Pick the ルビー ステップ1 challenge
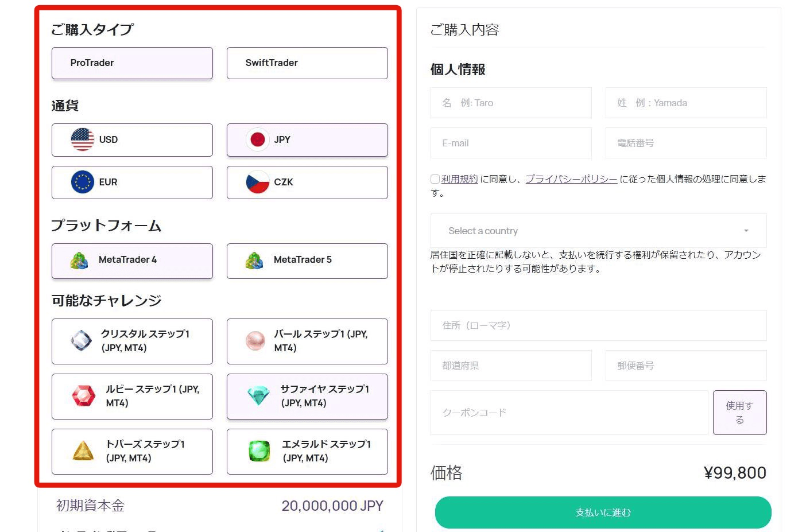This screenshot has width=806, height=532. (132, 397)
